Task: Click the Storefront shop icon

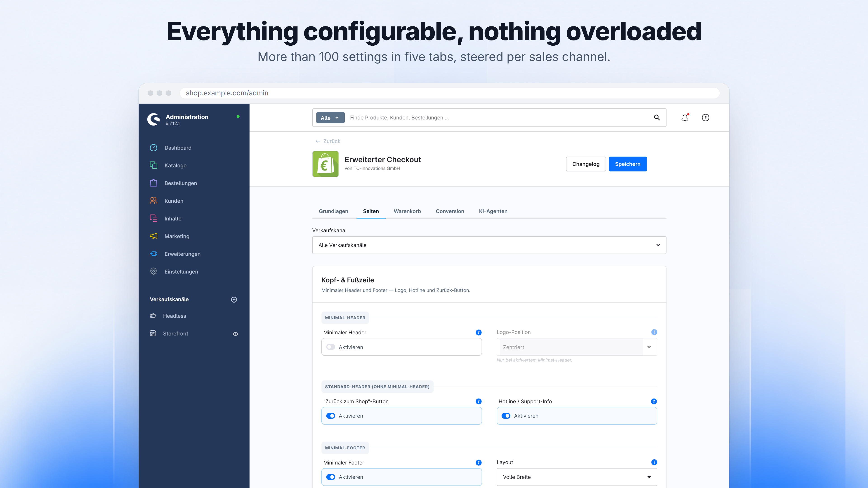Action: coord(153,333)
